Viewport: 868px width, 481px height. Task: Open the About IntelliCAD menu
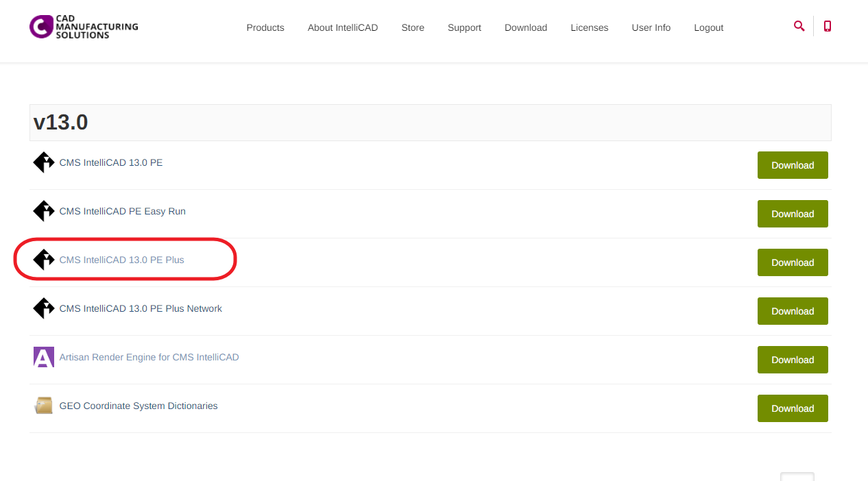[343, 27]
